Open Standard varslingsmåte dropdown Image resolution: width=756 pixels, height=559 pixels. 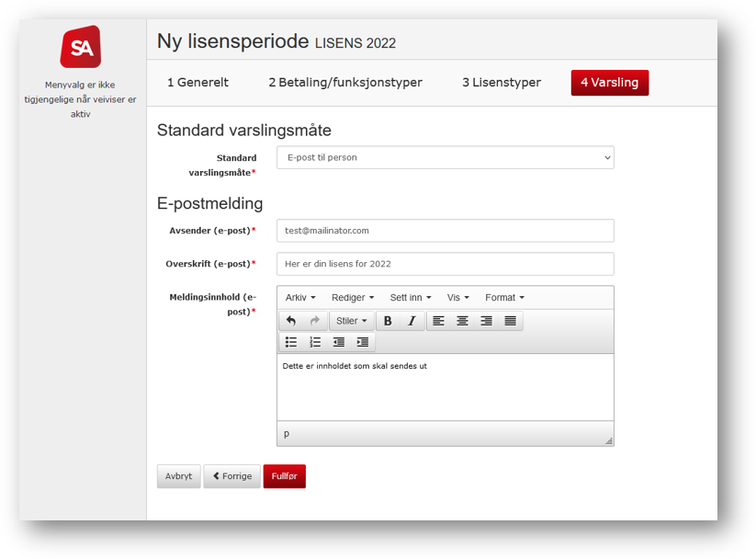click(x=445, y=157)
